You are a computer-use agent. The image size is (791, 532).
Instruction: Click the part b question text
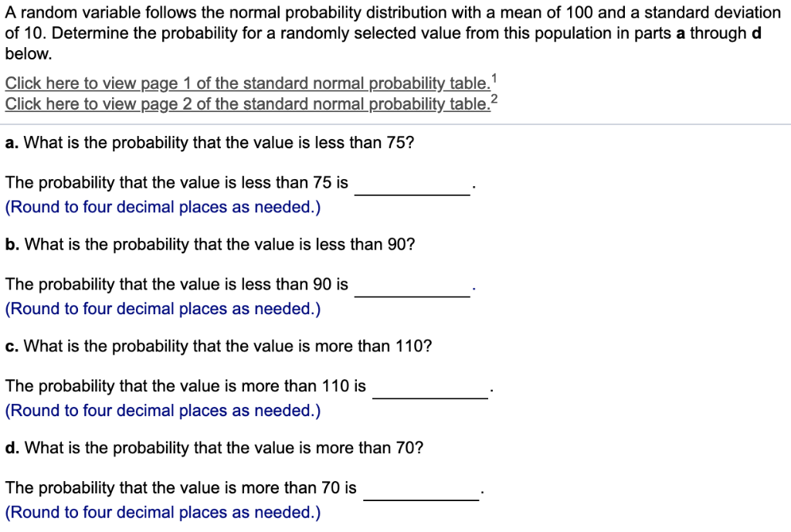click(x=210, y=245)
